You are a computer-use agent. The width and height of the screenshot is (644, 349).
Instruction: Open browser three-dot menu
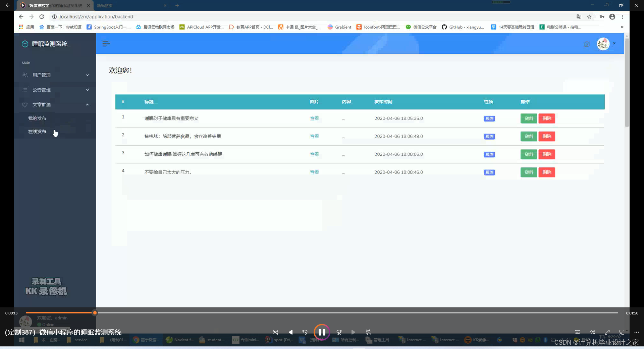click(623, 17)
